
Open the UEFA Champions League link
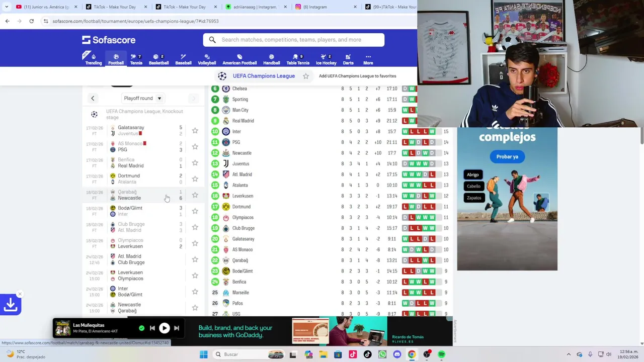click(x=264, y=76)
